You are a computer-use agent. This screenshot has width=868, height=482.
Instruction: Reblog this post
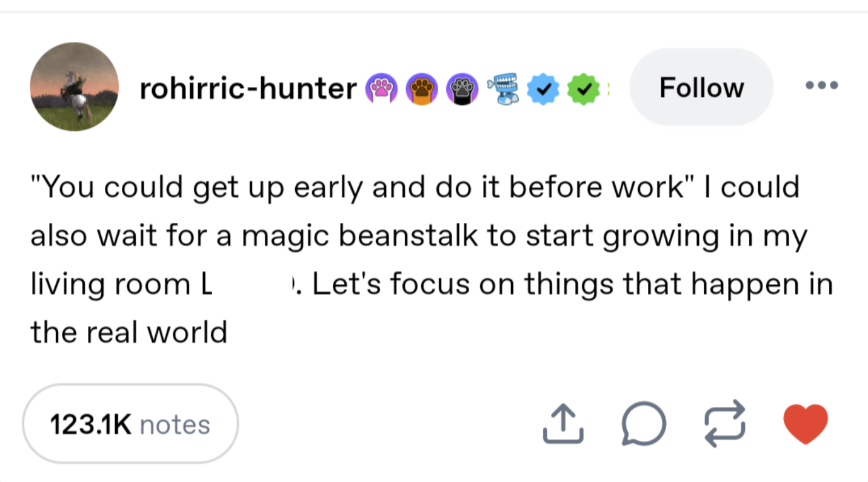click(x=724, y=424)
